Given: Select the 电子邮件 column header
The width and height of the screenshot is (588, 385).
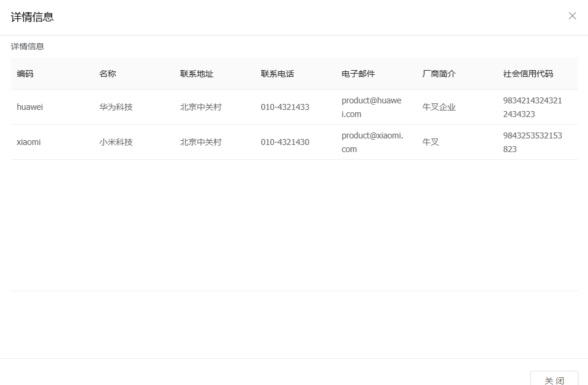Looking at the screenshot, I should pyautogui.click(x=358, y=74).
